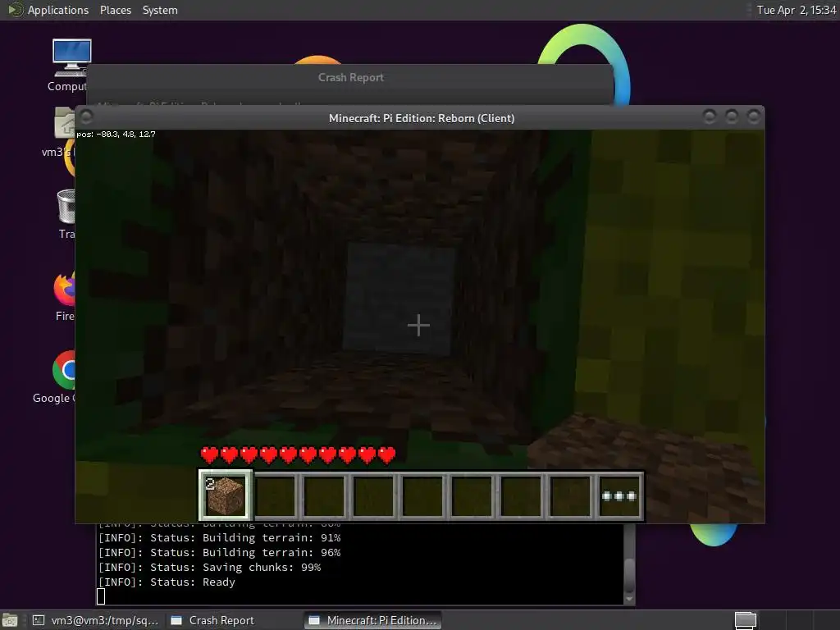Open inventory via three-dots hotbar button
Viewport: 840px width, 630px height.
(x=619, y=495)
